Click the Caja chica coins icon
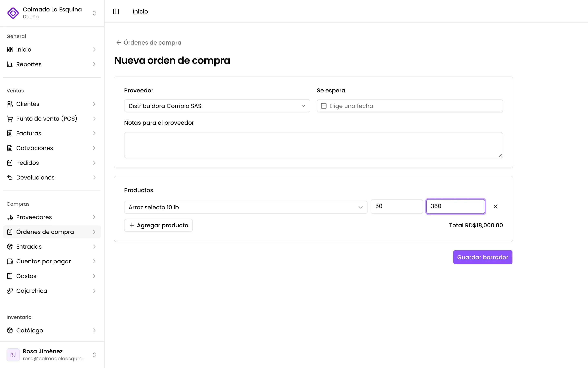This screenshot has width=588, height=368. pyautogui.click(x=10, y=291)
